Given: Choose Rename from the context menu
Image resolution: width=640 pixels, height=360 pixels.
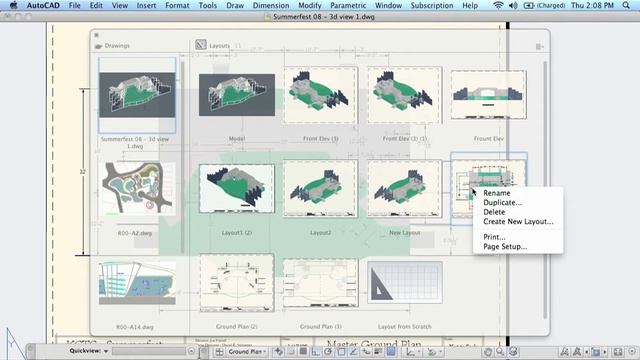Looking at the screenshot, I should click(x=496, y=193).
